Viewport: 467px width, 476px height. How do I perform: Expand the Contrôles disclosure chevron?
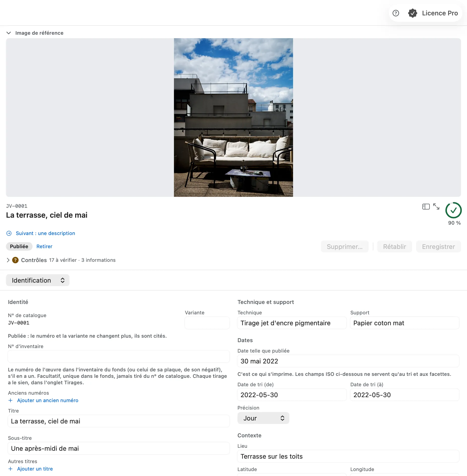point(8,260)
